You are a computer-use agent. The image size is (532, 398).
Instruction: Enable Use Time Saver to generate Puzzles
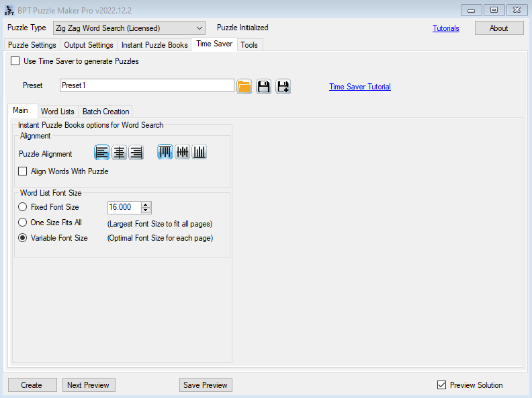15,61
